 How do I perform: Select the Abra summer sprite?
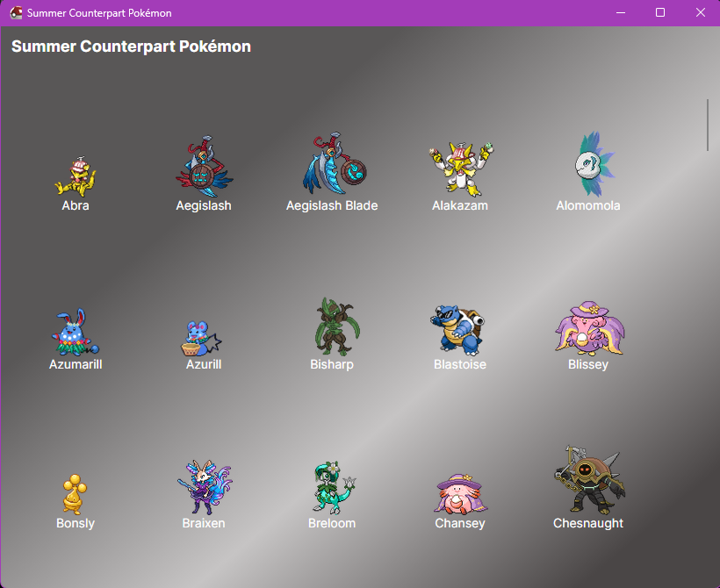click(x=76, y=176)
